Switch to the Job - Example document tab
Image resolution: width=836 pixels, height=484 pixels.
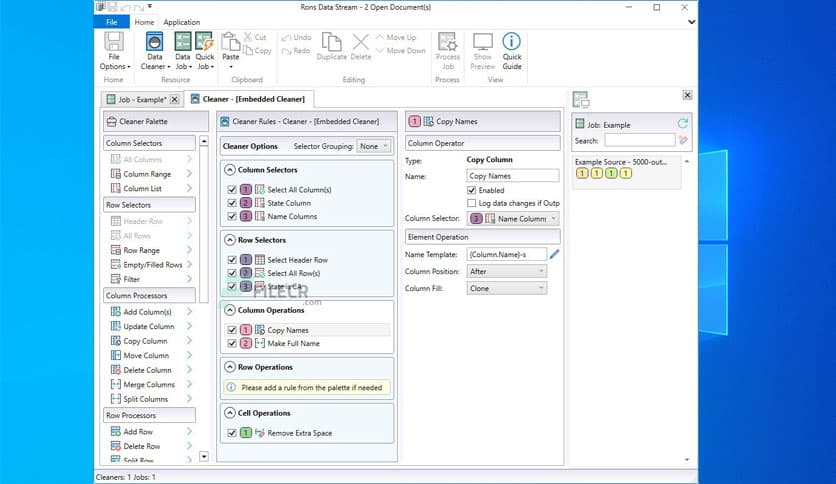[x=142, y=99]
